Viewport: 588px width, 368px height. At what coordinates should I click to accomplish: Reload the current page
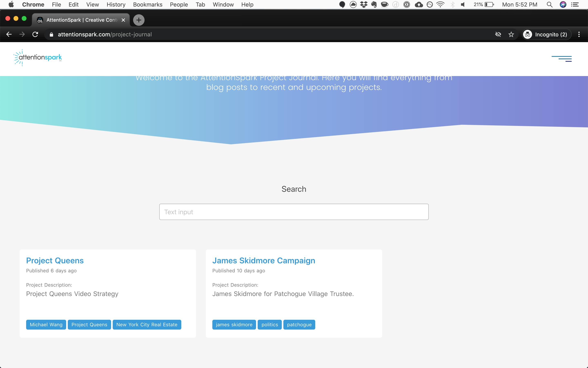[x=35, y=34]
